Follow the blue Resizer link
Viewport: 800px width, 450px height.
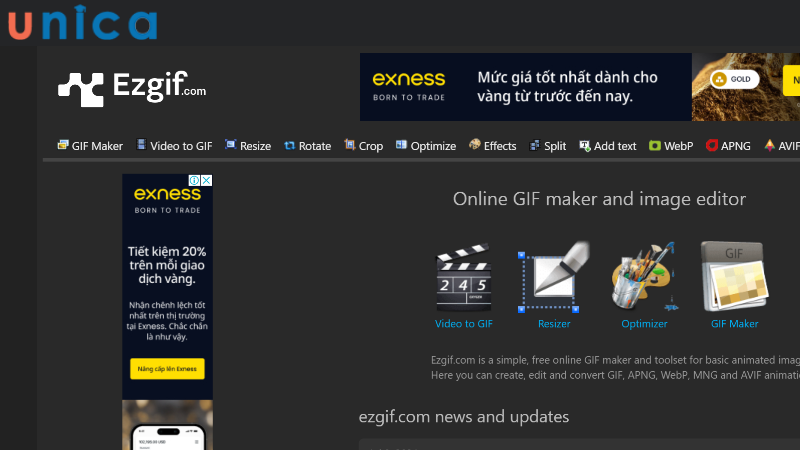pyautogui.click(x=554, y=323)
